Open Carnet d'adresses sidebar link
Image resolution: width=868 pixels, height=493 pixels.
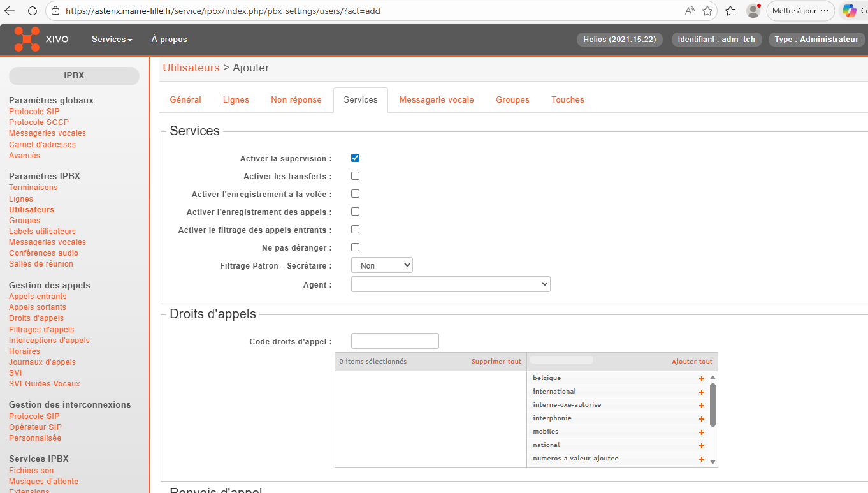coord(42,145)
